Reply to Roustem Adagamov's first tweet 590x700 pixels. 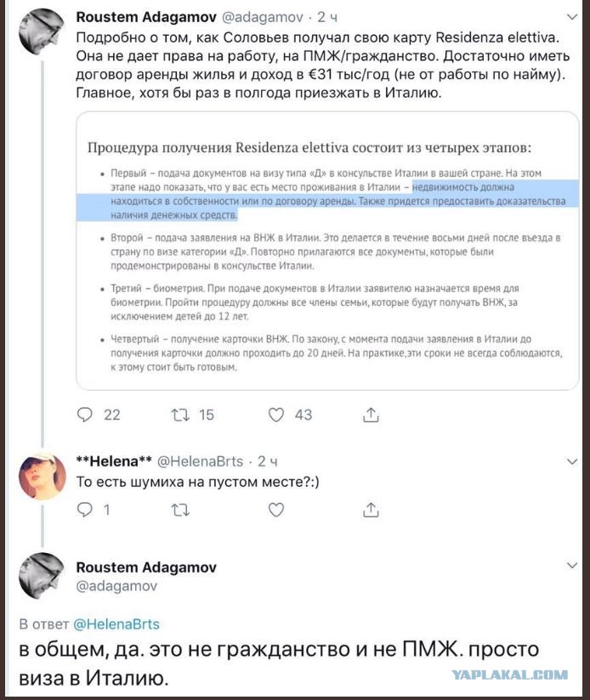(x=84, y=415)
